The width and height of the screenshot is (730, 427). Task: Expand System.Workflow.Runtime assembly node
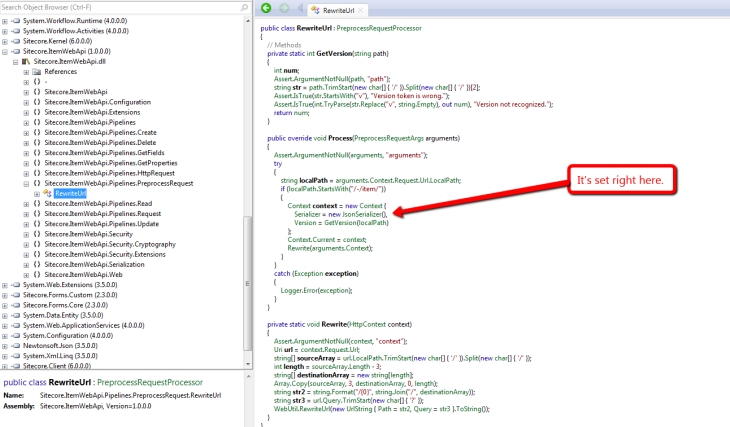(x=5, y=21)
